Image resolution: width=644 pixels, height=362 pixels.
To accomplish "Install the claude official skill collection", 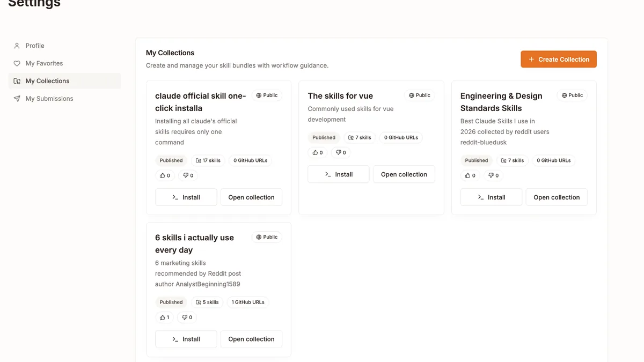I will [x=186, y=197].
